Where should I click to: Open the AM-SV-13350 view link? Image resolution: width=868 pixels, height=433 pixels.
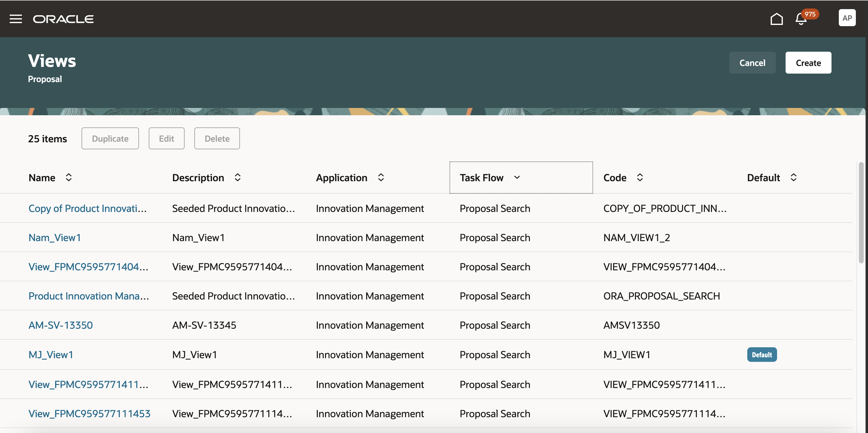point(61,325)
